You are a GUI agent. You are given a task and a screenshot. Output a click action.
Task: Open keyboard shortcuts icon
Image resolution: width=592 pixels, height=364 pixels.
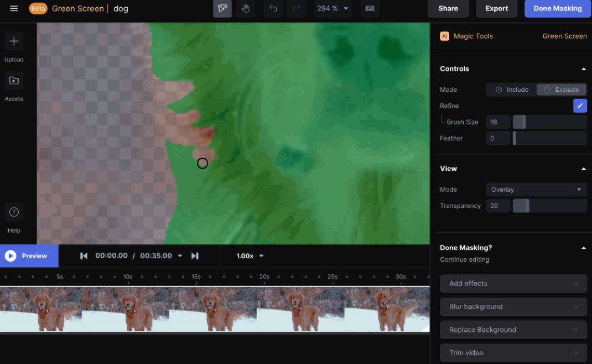[370, 8]
